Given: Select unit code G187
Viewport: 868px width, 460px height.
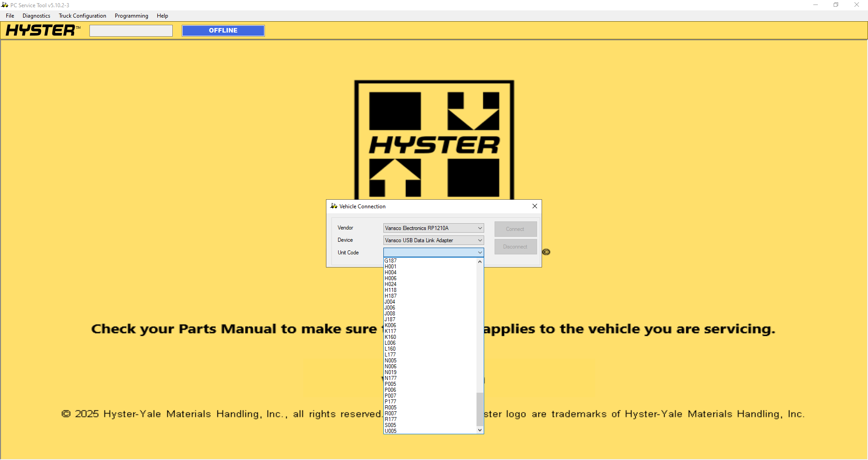Looking at the screenshot, I should tap(430, 261).
